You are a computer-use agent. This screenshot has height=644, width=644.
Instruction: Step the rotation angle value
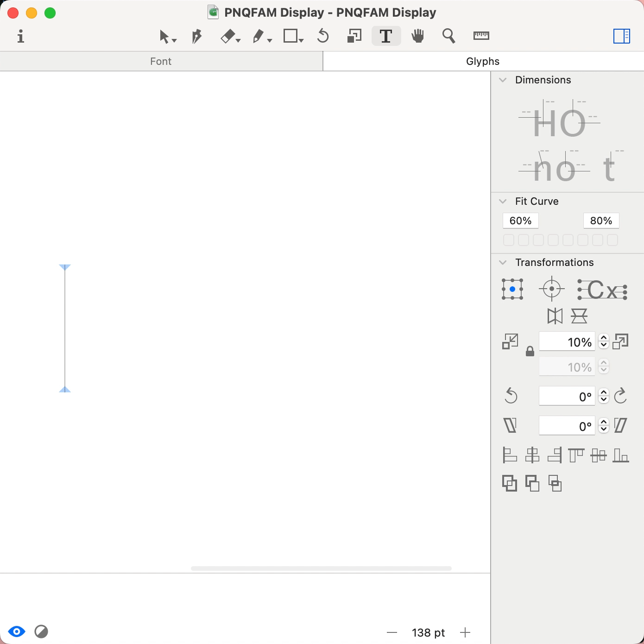[603, 396]
